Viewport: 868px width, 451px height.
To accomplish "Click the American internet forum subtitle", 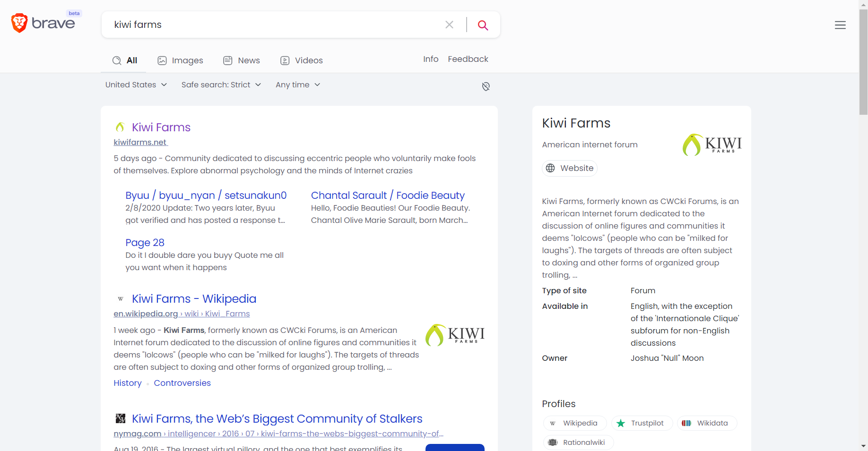I will [x=590, y=145].
